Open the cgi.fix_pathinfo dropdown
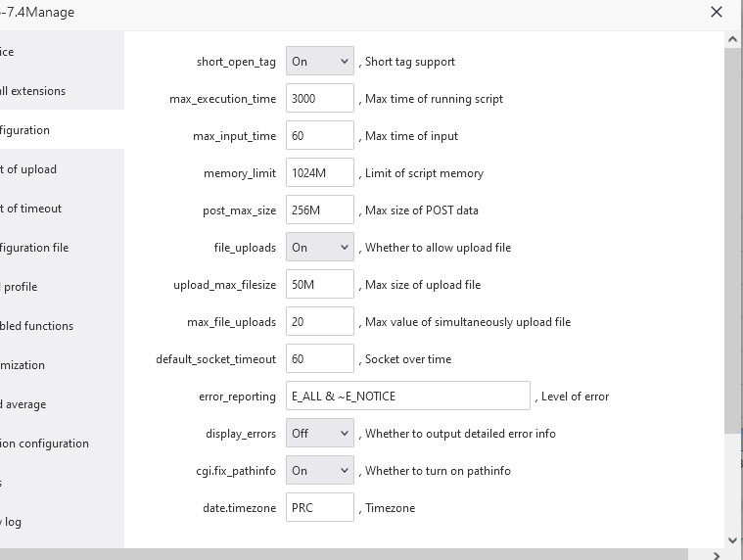This screenshot has height=560, width=743. pyautogui.click(x=320, y=471)
